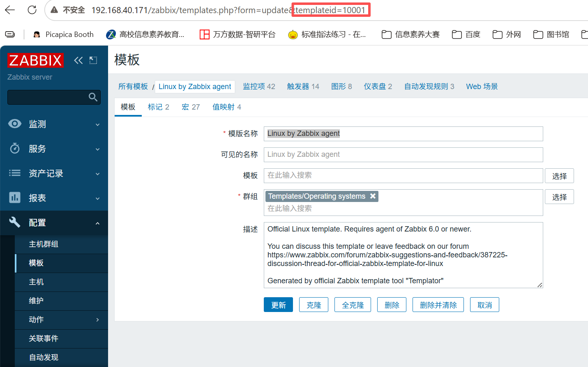The width and height of the screenshot is (588, 367).
Task: Open 仪表盘 2 link
Action: click(378, 86)
